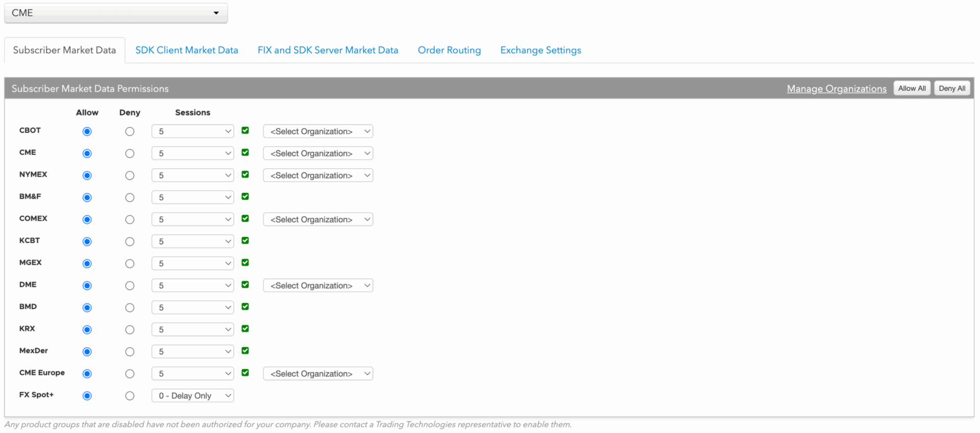Open KRX sessions dropdown

[x=193, y=329]
